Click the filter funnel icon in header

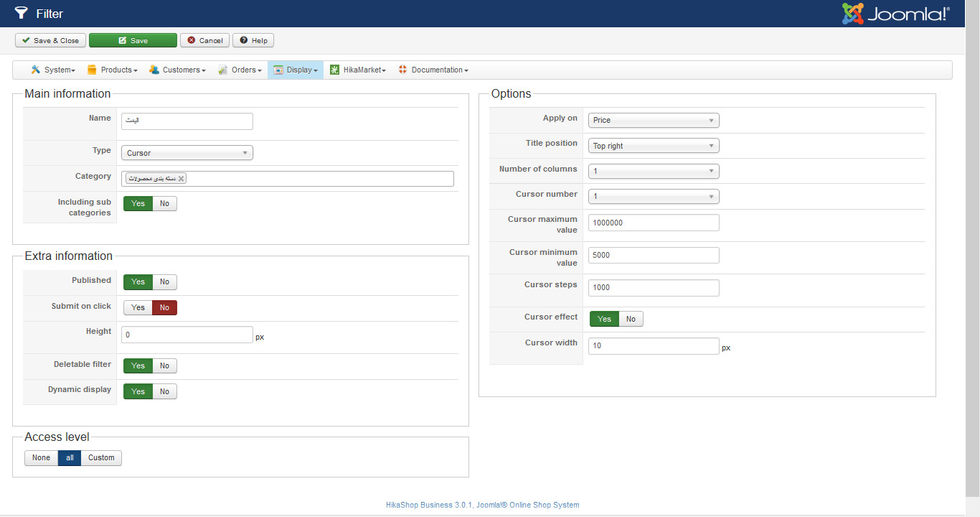point(21,13)
